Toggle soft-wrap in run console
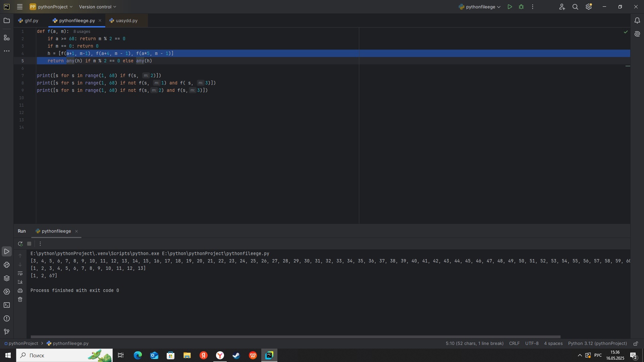This screenshot has height=362, width=644. (x=20, y=273)
